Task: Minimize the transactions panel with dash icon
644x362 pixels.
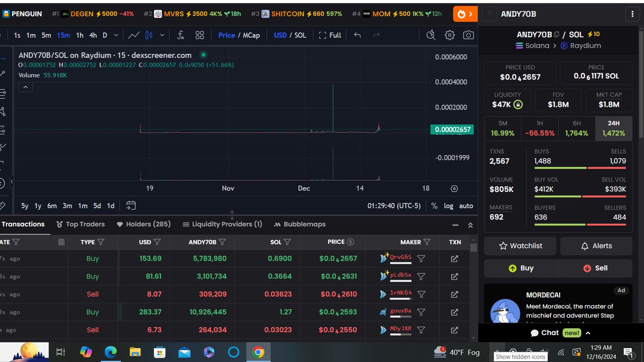Action: [x=456, y=225]
